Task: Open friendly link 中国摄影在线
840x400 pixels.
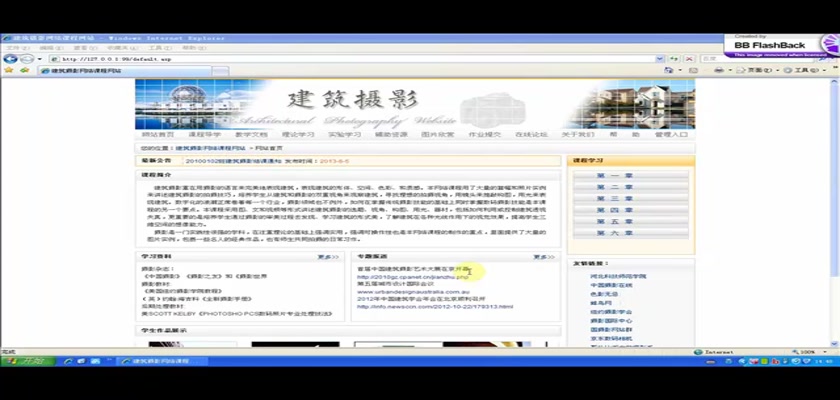Action: coord(611,285)
